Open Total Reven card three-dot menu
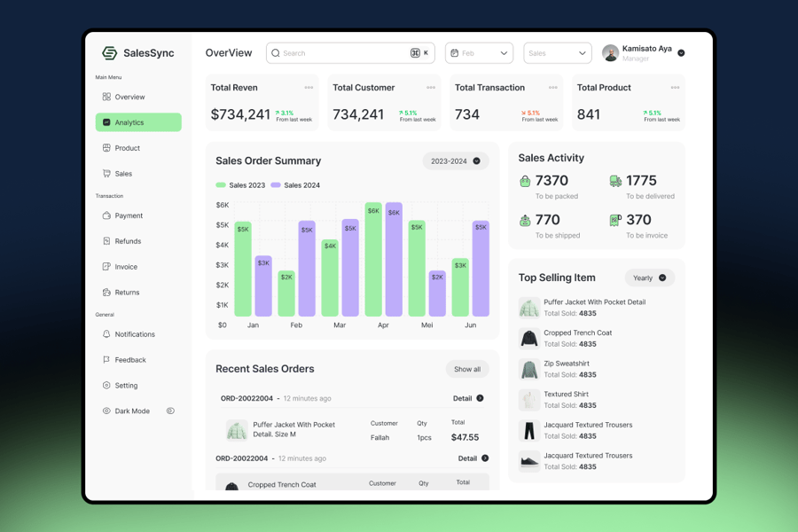The width and height of the screenshot is (798, 532). click(x=309, y=88)
